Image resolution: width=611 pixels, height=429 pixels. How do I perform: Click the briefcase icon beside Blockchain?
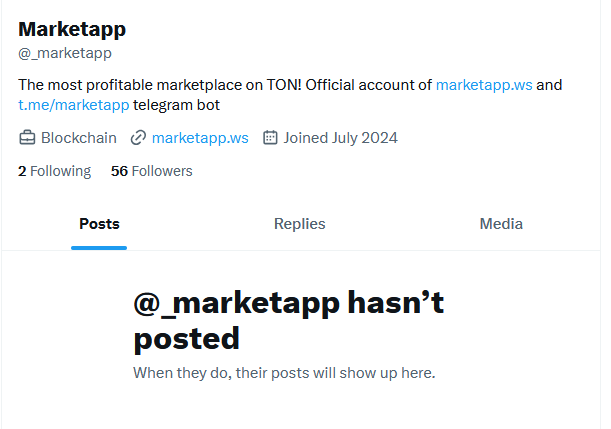click(x=27, y=138)
